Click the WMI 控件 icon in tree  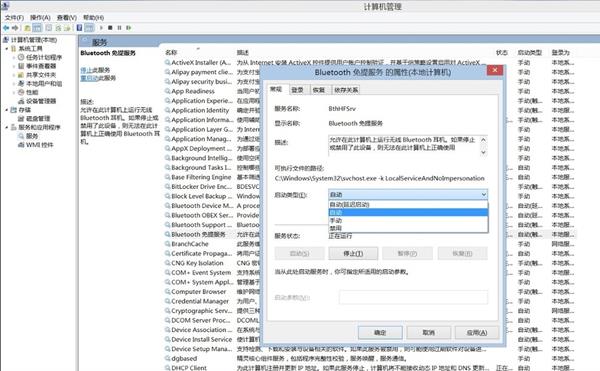[21, 145]
